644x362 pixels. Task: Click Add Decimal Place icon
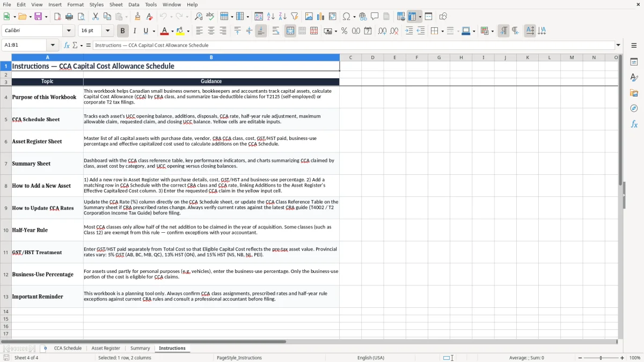(382, 31)
